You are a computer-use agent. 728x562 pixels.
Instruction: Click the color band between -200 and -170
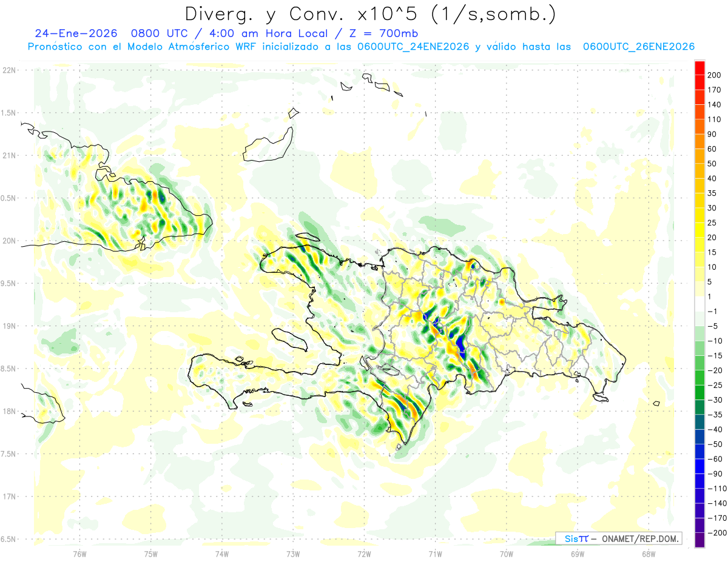699,525
